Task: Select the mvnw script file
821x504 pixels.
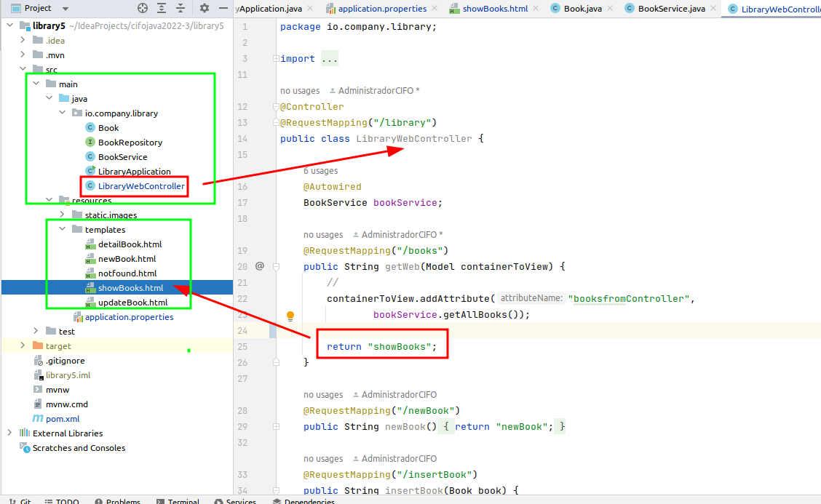Action: click(57, 390)
